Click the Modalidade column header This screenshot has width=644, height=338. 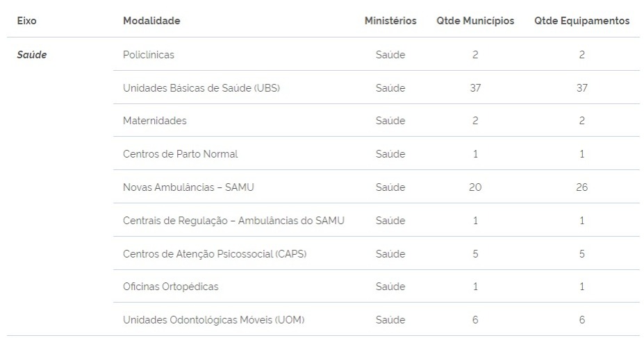151,21
